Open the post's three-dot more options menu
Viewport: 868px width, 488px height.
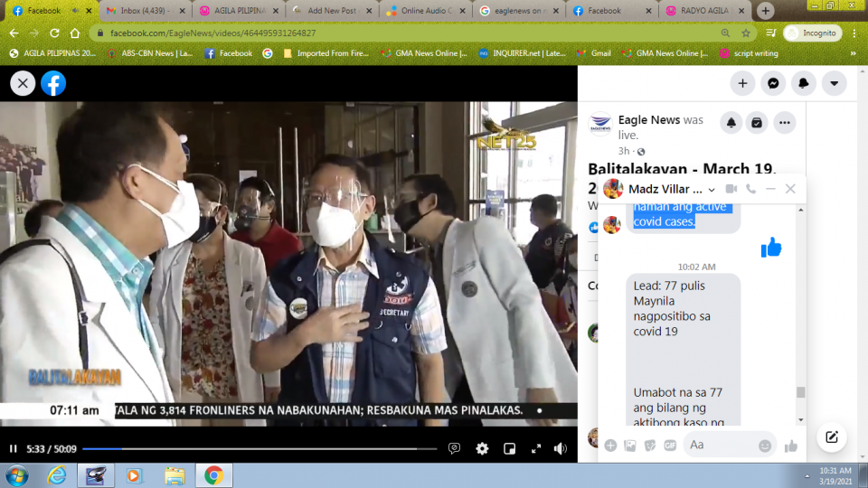(x=784, y=123)
